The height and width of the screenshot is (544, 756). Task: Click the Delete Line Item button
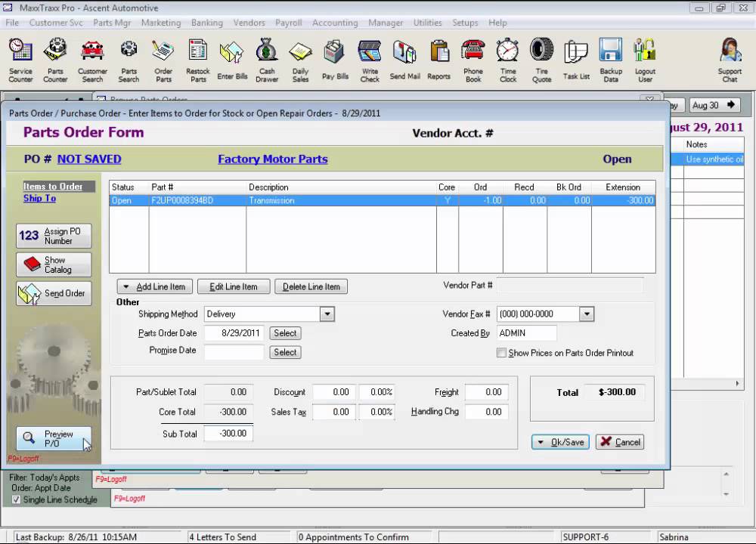coord(311,286)
